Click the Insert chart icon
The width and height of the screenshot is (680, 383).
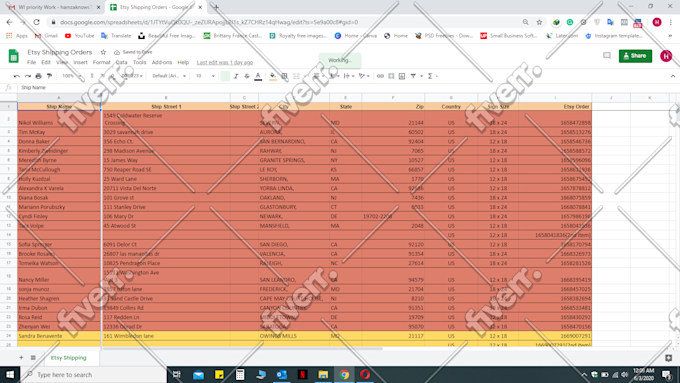[402, 76]
